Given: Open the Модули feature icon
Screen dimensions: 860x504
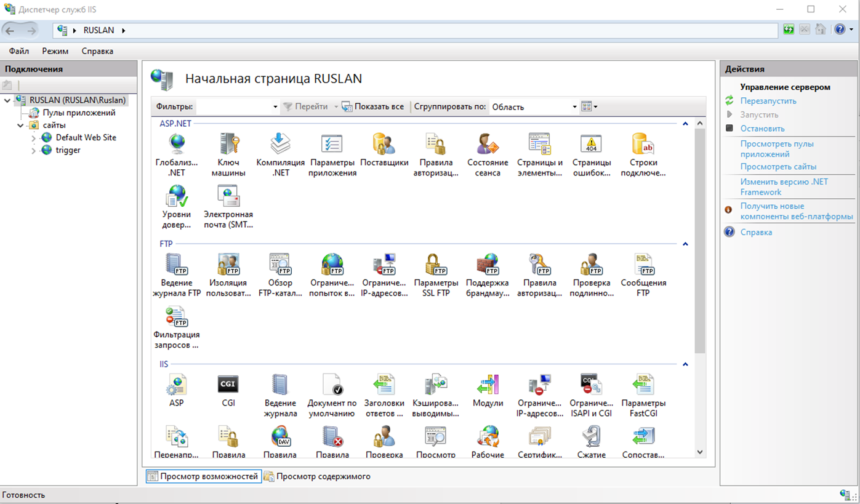Looking at the screenshot, I should pos(488,386).
